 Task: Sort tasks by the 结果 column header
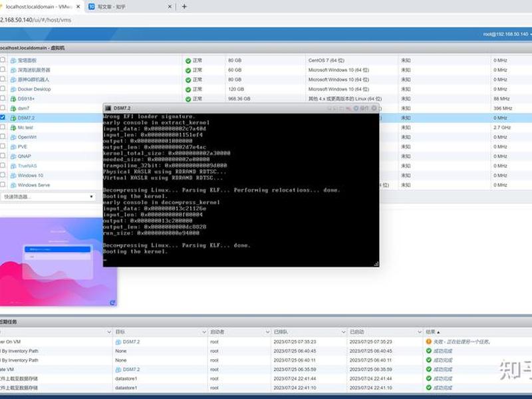(x=433, y=332)
